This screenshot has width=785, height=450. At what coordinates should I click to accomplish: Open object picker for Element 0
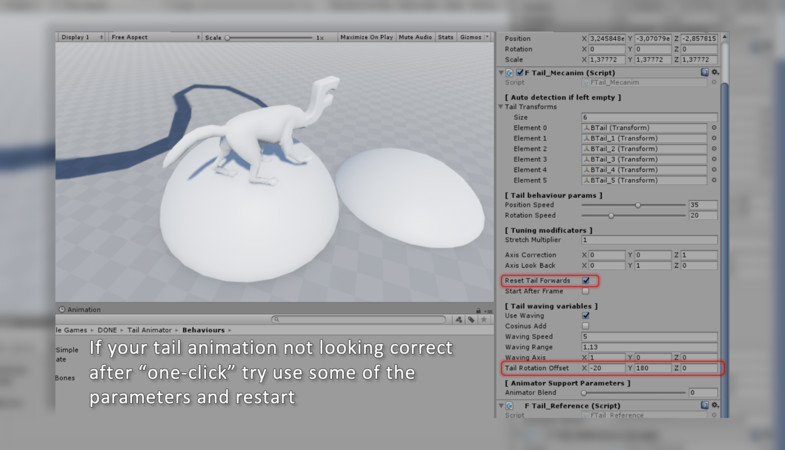tap(714, 128)
